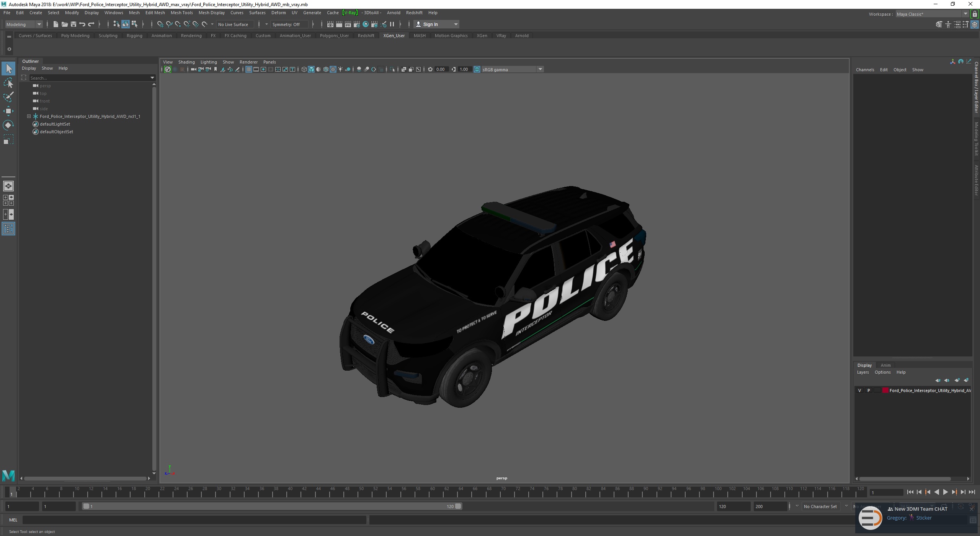
Task: Click the MEL command input field
Action: (x=194, y=520)
